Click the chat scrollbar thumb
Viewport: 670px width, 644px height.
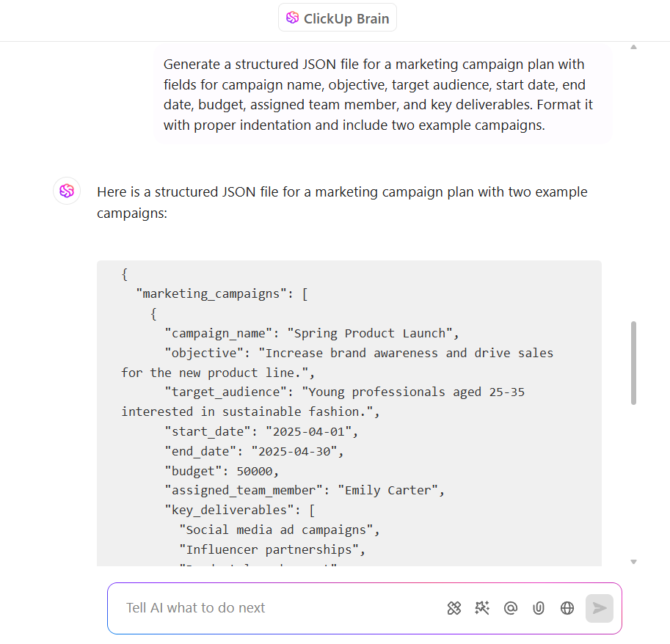633,362
